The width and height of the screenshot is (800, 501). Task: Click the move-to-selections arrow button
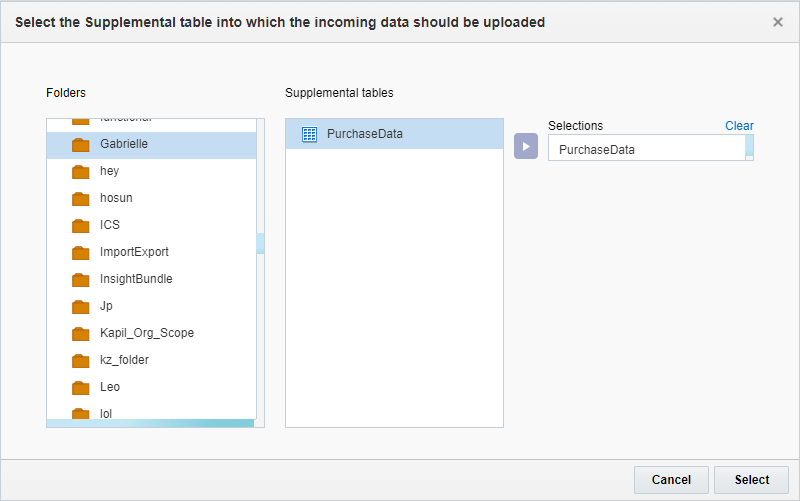526,146
